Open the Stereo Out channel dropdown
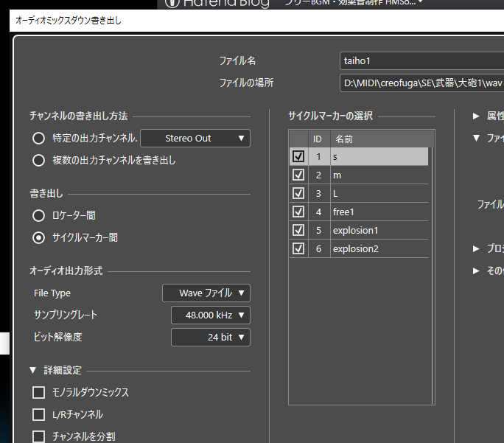The height and width of the screenshot is (443, 504). pyautogui.click(x=195, y=139)
